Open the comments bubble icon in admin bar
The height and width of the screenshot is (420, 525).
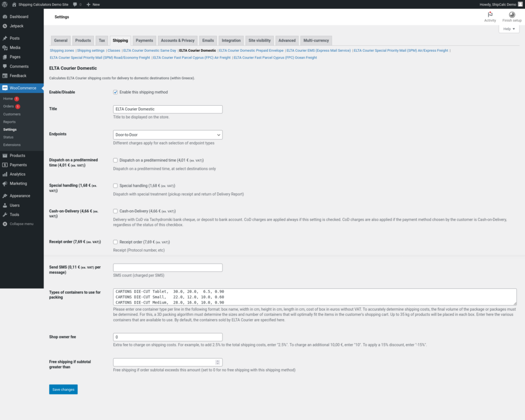click(x=75, y=4)
